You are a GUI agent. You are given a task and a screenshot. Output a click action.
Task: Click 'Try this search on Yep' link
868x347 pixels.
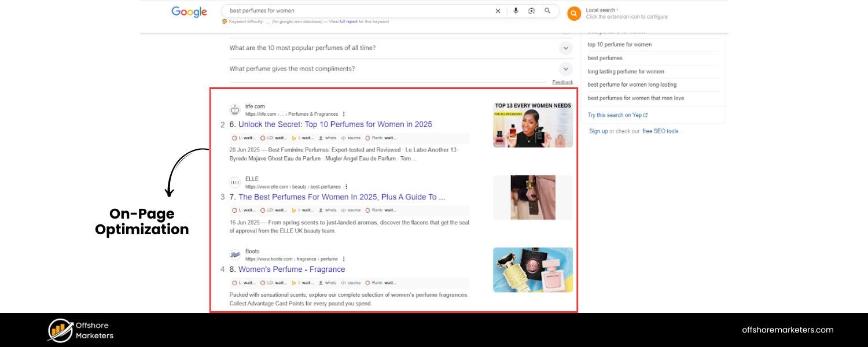point(615,115)
